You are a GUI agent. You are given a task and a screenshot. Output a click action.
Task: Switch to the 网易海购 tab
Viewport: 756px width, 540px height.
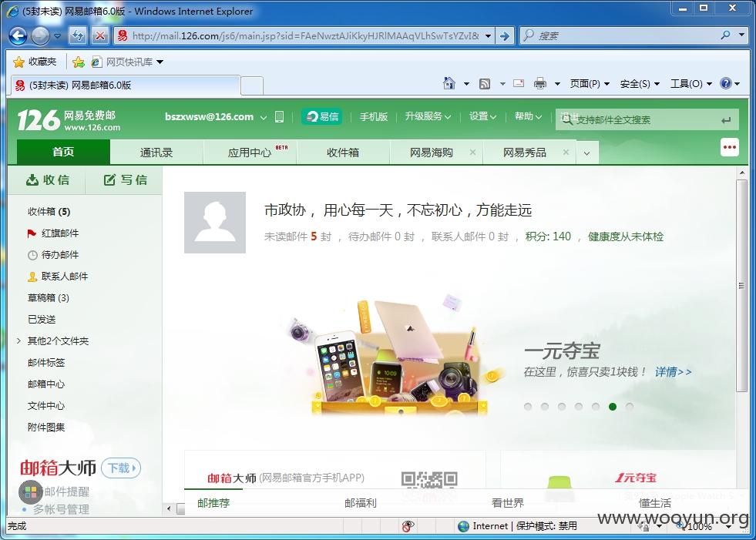click(432, 153)
